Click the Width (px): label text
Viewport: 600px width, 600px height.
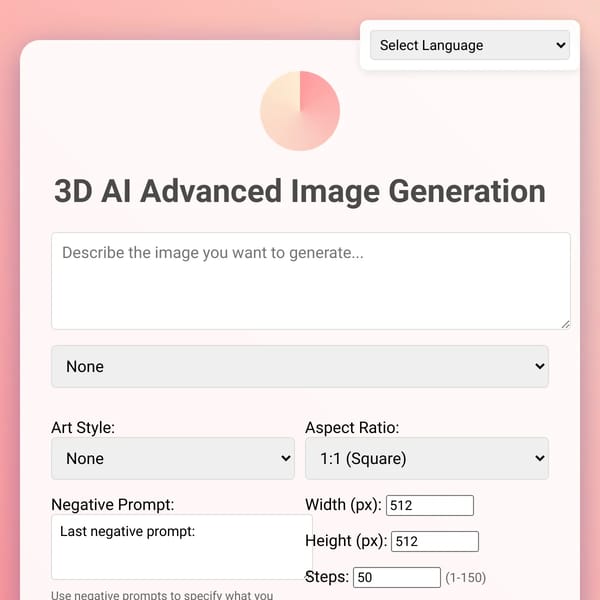pos(343,505)
